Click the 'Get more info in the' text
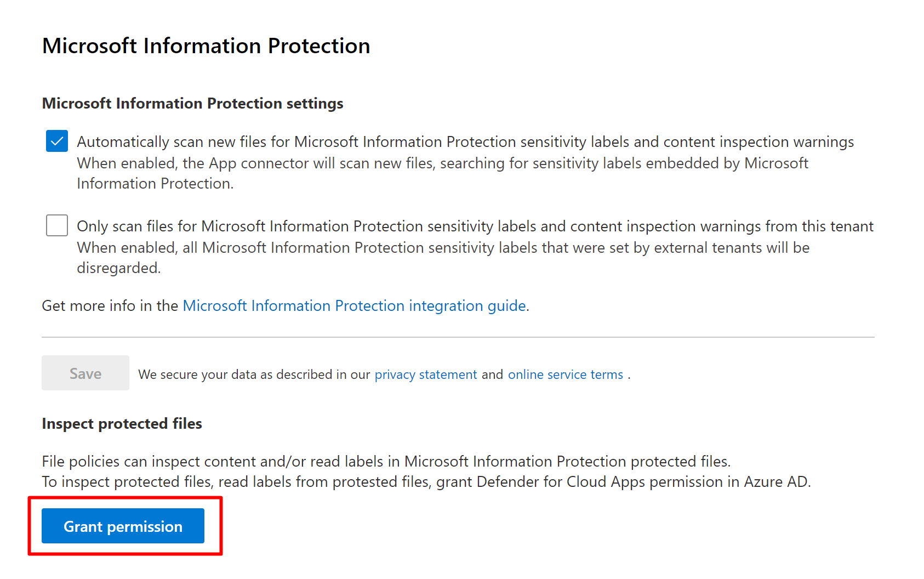The width and height of the screenshot is (924, 579). pos(110,306)
